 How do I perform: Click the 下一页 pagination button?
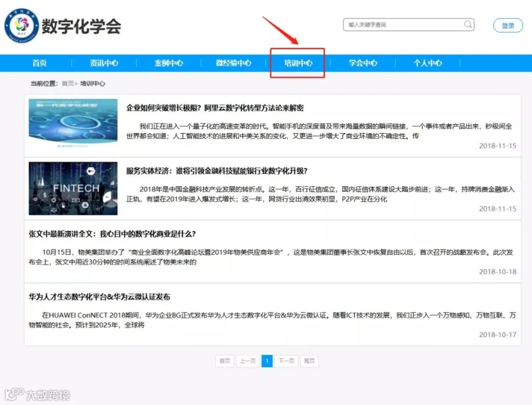coord(286,361)
